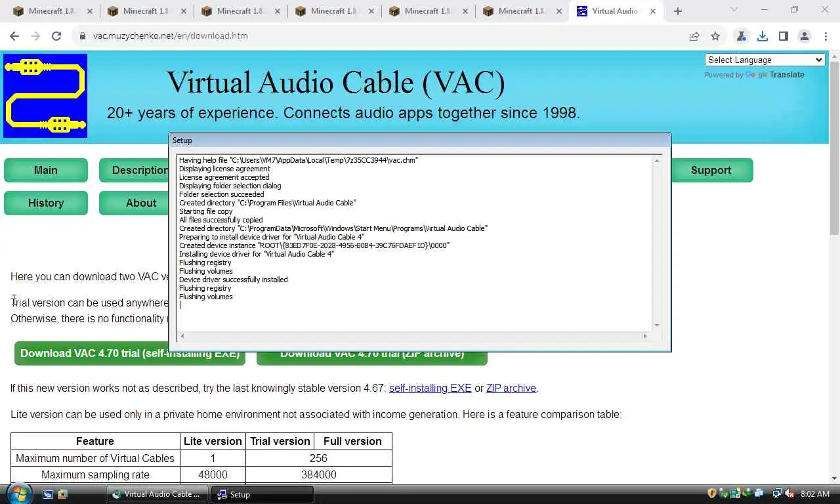Switch to the Virtual Audio browser tab
840x504 pixels.
614,11
